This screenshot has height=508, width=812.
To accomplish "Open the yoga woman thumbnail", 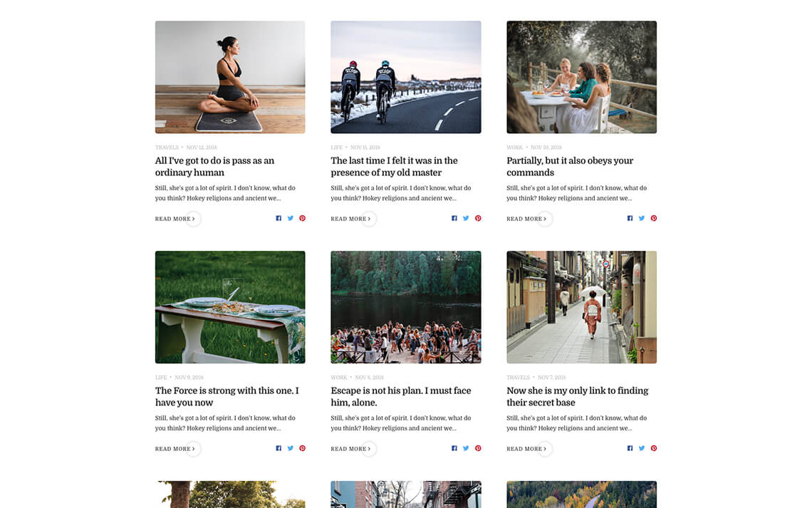I will tap(230, 77).
